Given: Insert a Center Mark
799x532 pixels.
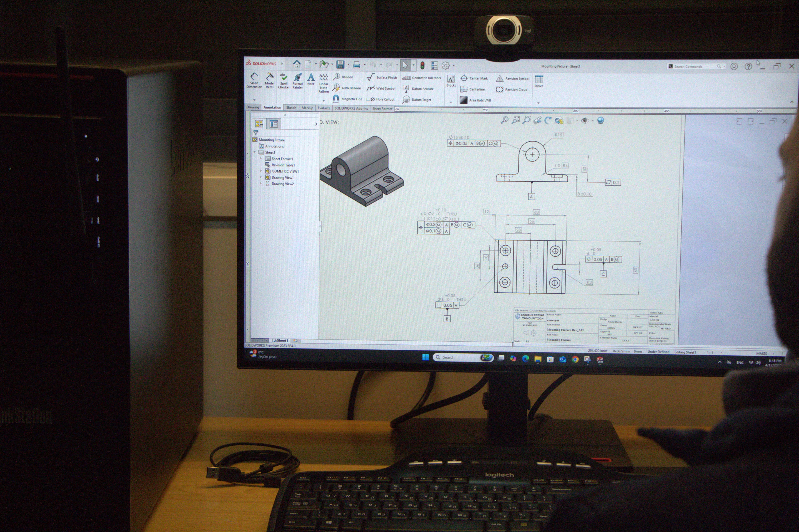Looking at the screenshot, I should pos(474,78).
